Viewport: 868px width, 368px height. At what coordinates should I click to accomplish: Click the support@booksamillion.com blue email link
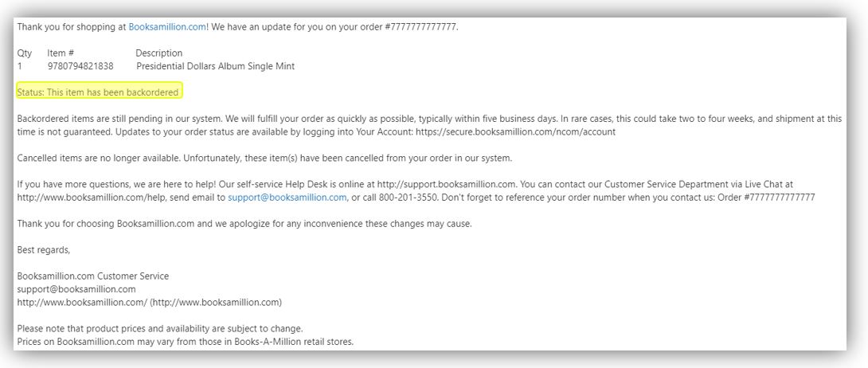(287, 197)
